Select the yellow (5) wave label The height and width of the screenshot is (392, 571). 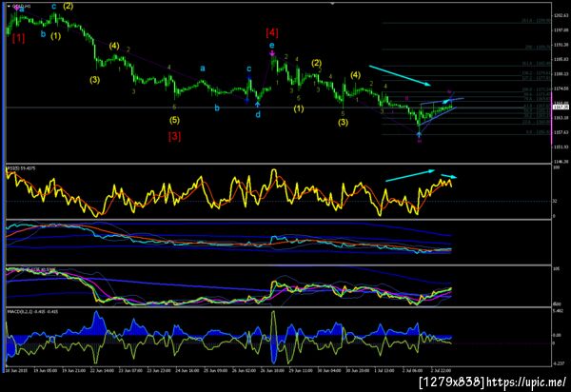(174, 120)
